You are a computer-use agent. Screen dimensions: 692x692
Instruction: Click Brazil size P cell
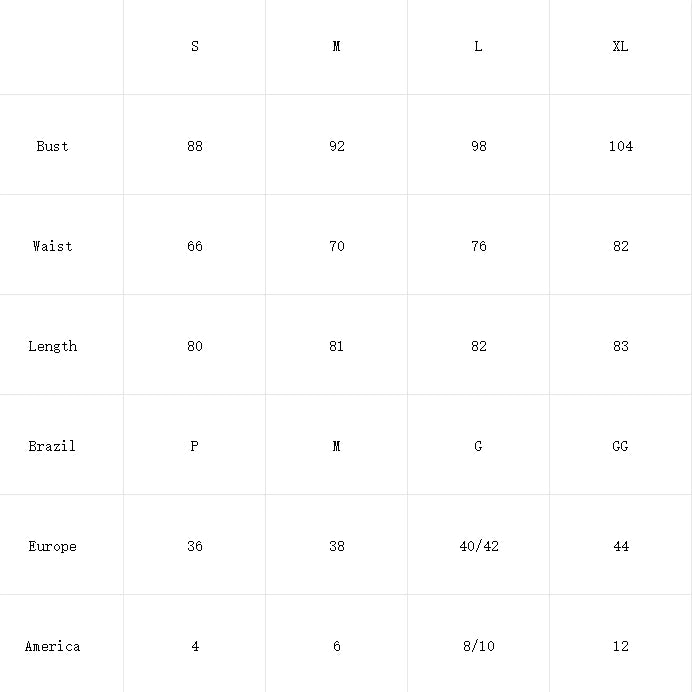tap(194, 446)
